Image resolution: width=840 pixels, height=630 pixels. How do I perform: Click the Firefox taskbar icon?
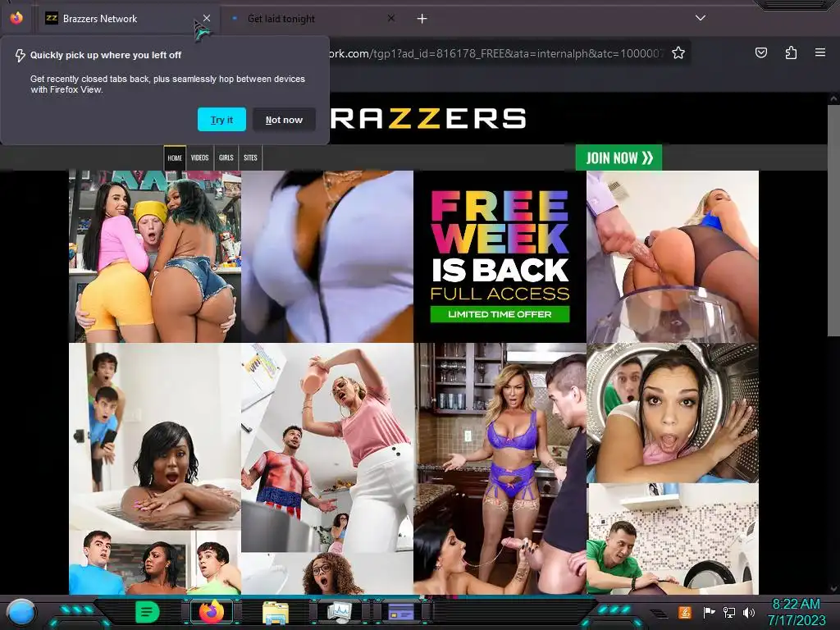point(212,612)
